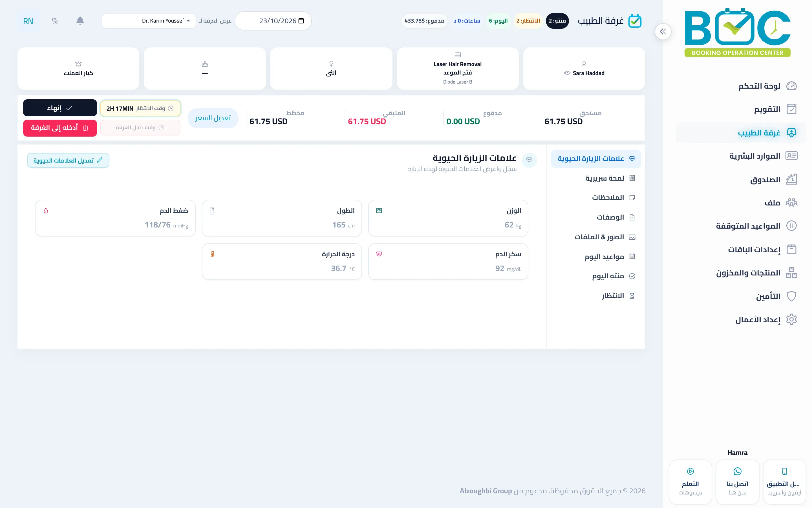Open date picker calendar icon

coord(301,21)
